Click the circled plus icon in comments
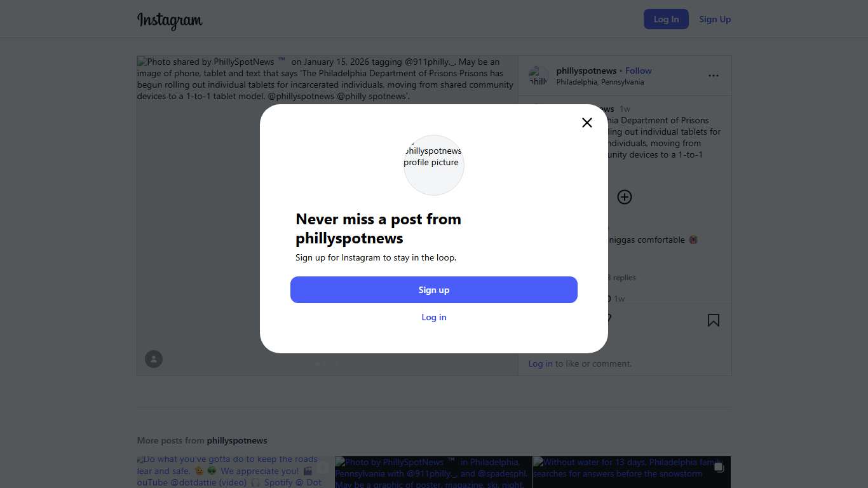Viewport: 868px width, 488px height. tap(625, 197)
